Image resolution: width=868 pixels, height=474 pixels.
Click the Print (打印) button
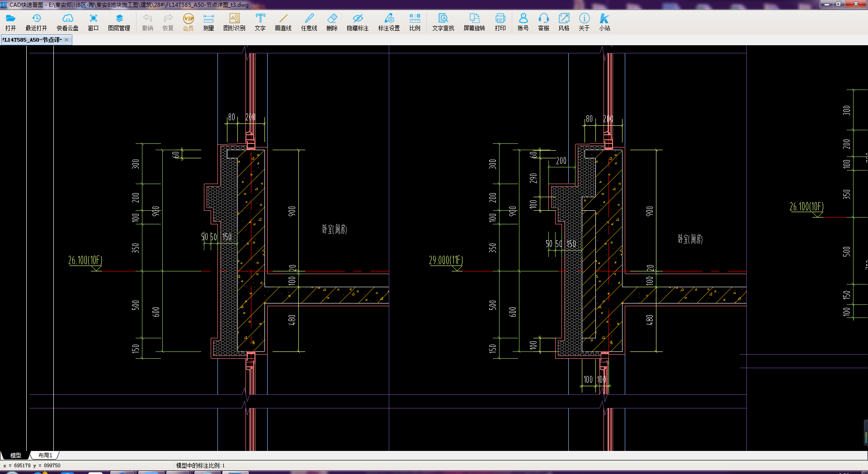pos(500,22)
